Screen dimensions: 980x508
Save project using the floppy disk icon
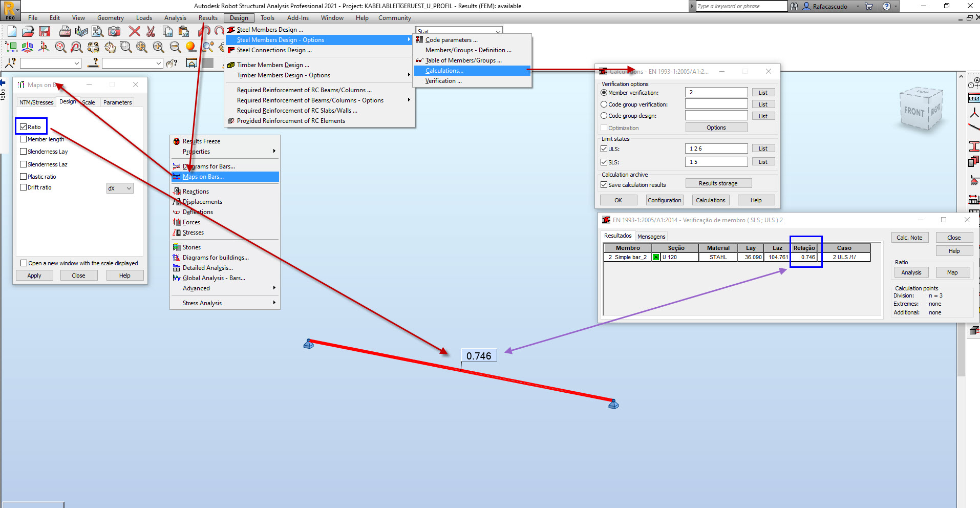[45, 31]
